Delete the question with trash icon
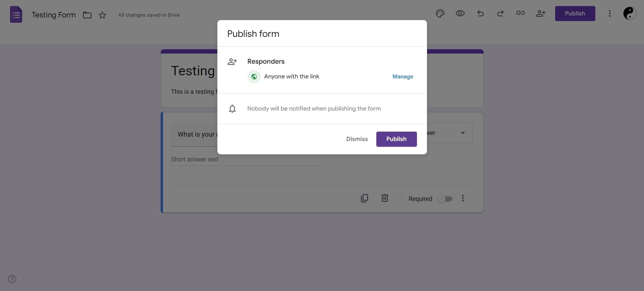The height and width of the screenshot is (291, 644). (385, 198)
